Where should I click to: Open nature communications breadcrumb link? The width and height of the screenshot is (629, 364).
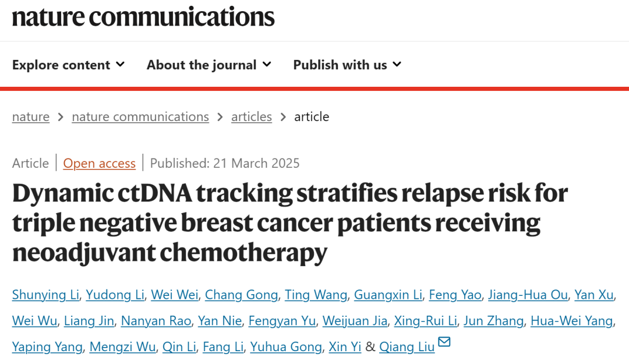tap(140, 116)
